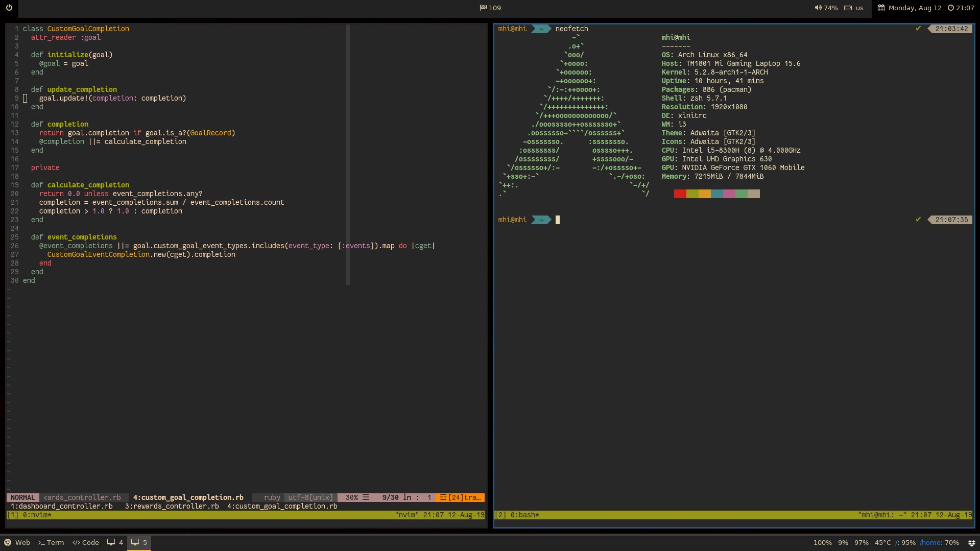Click the pink neofetch color block
980x551 pixels.
point(729,194)
